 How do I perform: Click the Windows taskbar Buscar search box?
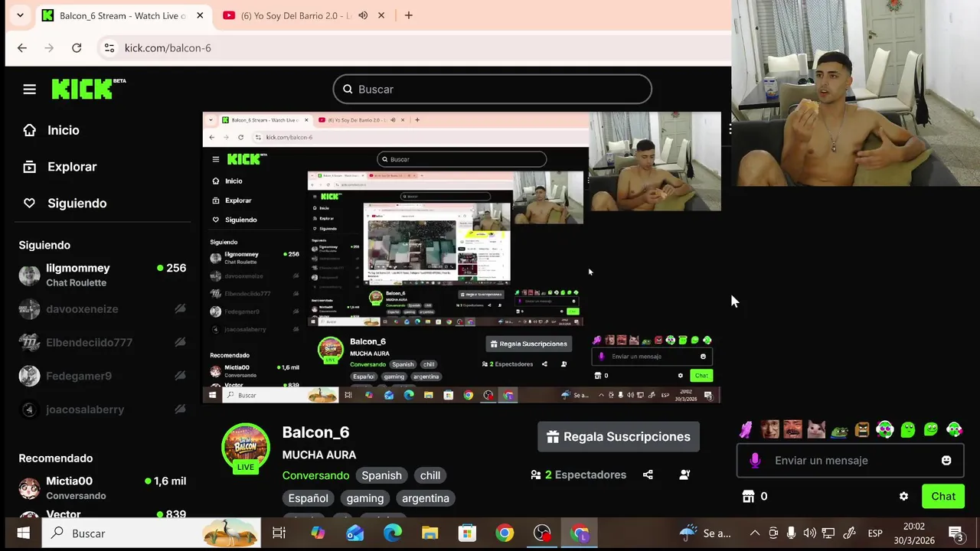point(151,533)
